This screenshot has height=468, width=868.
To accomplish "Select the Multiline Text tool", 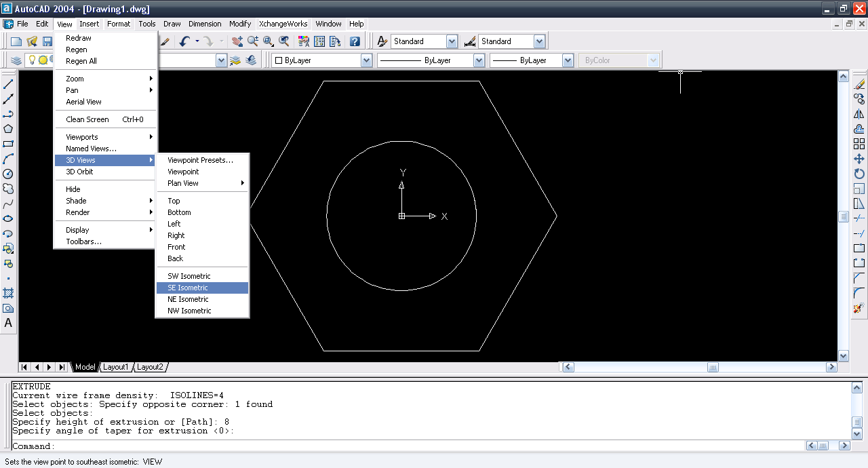I will [x=9, y=323].
